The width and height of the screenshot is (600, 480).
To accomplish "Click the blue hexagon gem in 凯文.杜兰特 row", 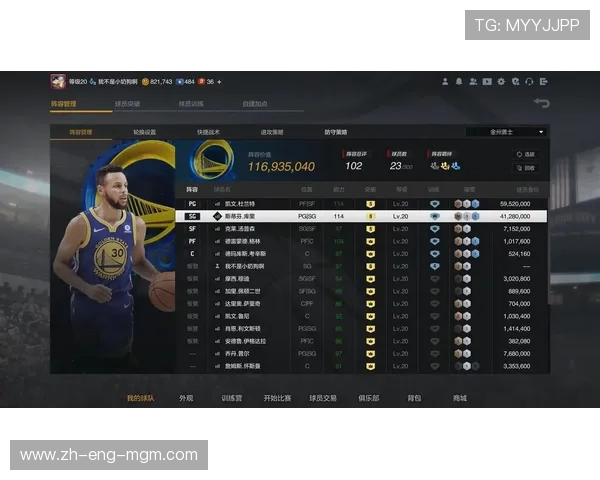I will coord(475,204).
